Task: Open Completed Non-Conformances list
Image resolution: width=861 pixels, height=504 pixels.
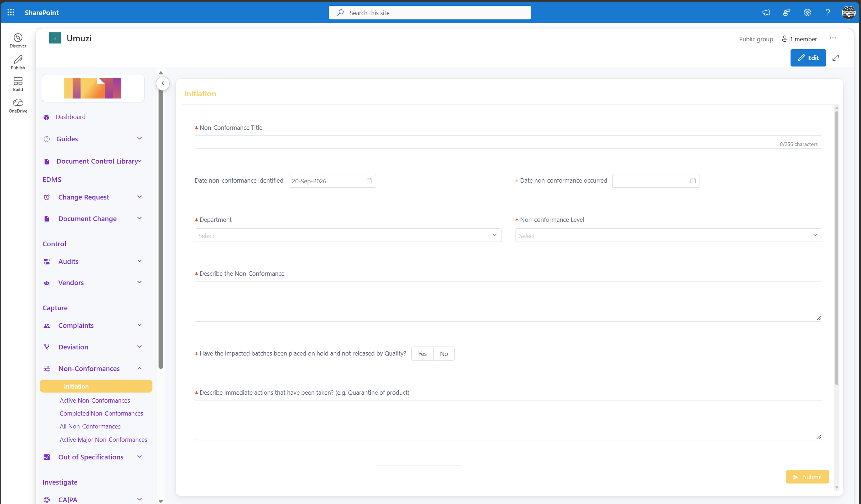Action: point(101,413)
